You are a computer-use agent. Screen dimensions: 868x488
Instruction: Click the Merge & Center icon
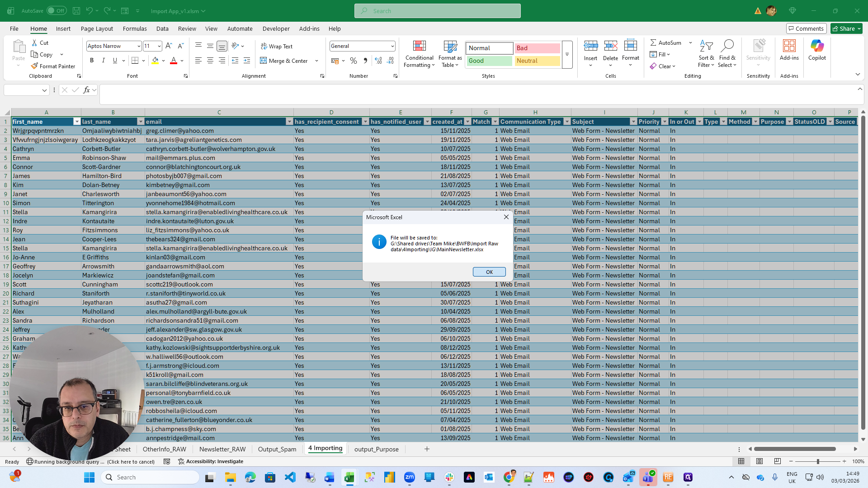click(x=264, y=61)
